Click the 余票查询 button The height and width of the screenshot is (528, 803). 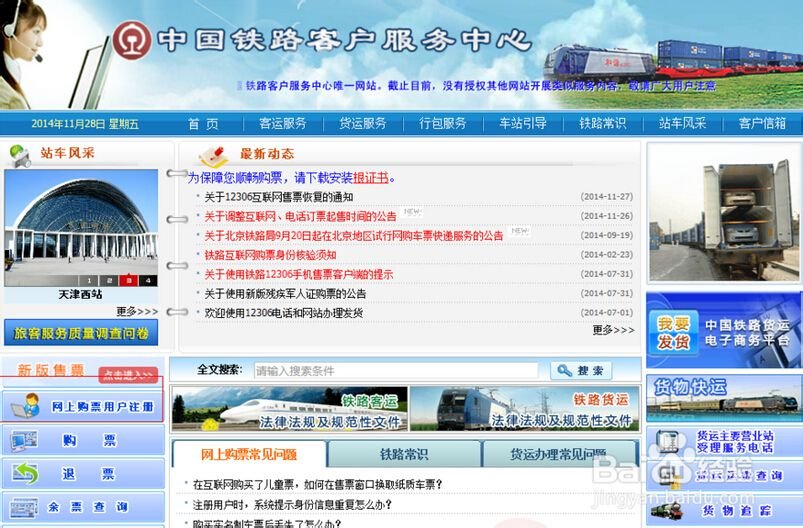83,507
